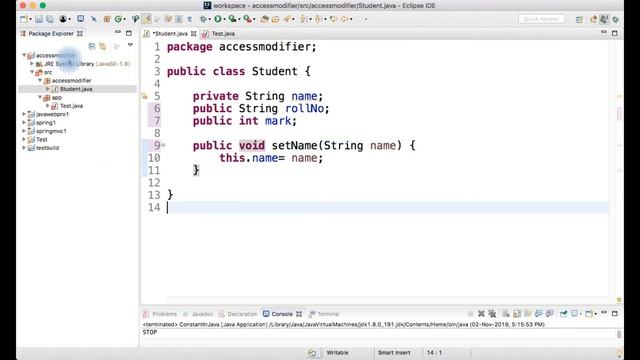Click Clear Console icon
This screenshot has width=640, height=360.
(506, 313)
